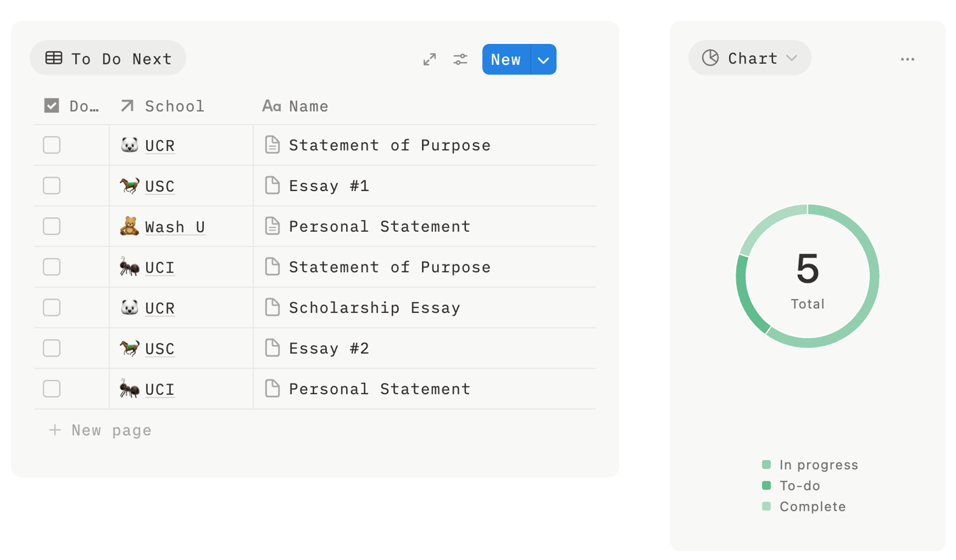956x560 pixels.
Task: Select the To Do Next view tab
Action: click(x=108, y=59)
